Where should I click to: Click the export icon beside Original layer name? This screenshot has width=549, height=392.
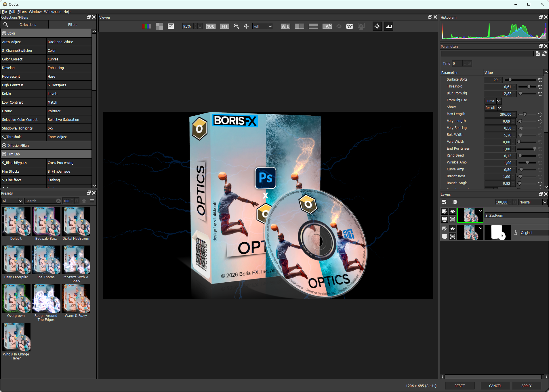515,233
